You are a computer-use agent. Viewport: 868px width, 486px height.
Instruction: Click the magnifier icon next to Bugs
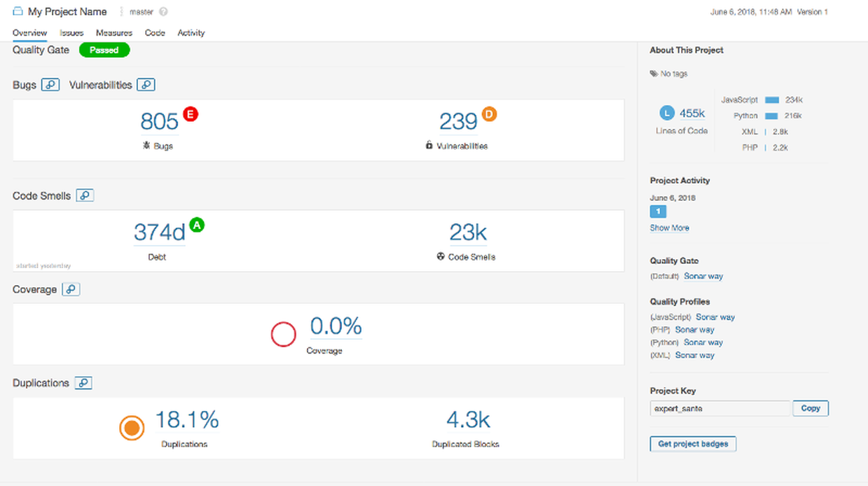tap(50, 85)
